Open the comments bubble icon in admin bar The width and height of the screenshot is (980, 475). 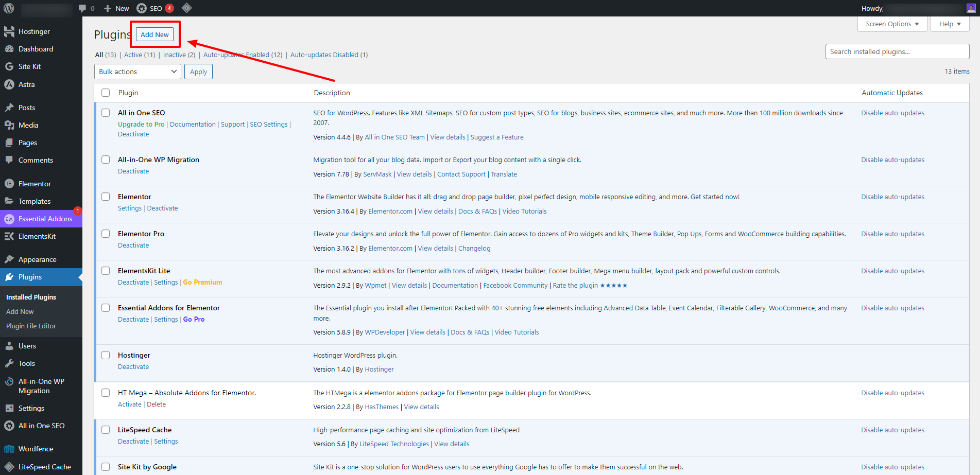coord(82,8)
